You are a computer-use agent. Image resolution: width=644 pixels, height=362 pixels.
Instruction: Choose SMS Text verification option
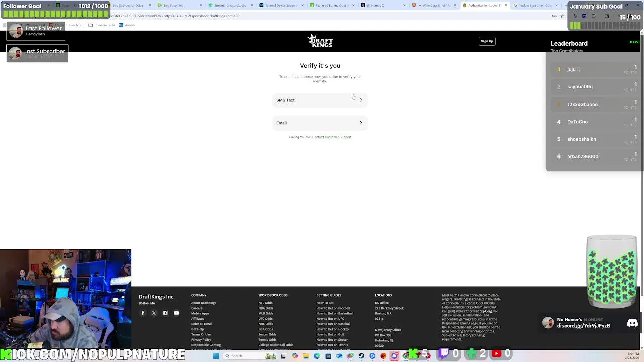click(x=320, y=100)
